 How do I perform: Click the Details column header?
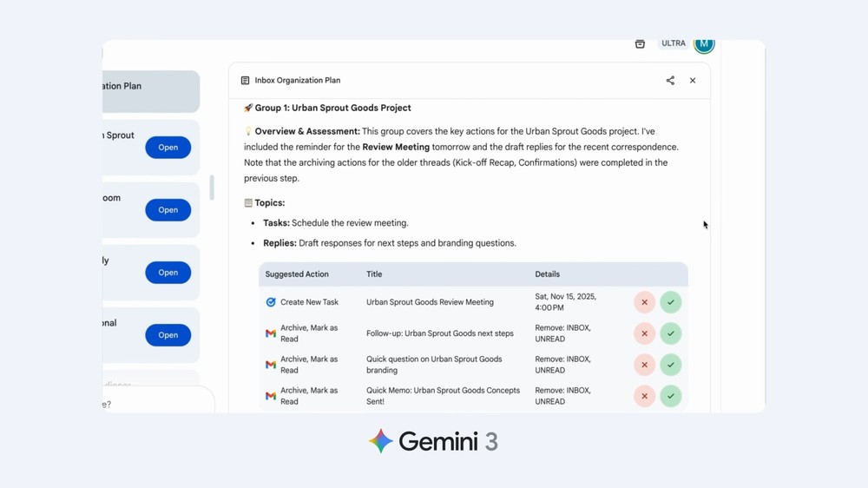tap(547, 274)
